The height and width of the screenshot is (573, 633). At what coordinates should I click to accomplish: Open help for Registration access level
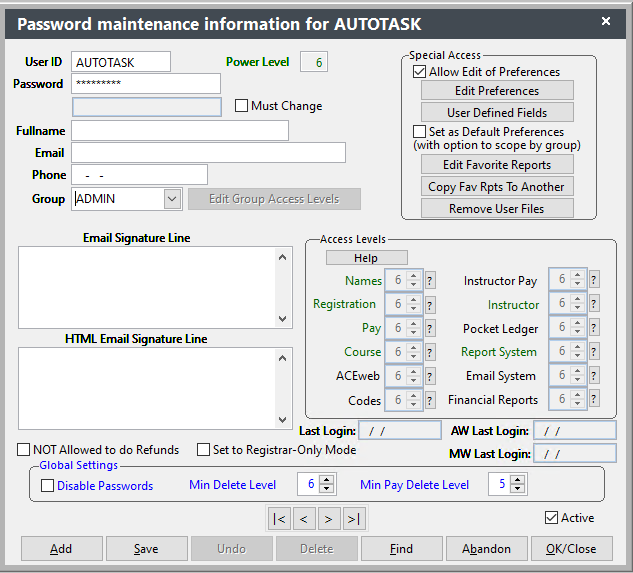coord(430,304)
